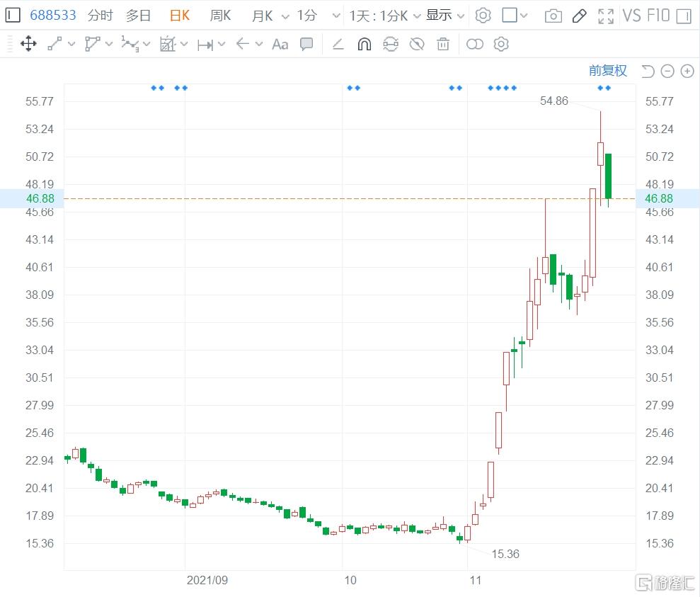Click the stock code 688533

coord(53,16)
